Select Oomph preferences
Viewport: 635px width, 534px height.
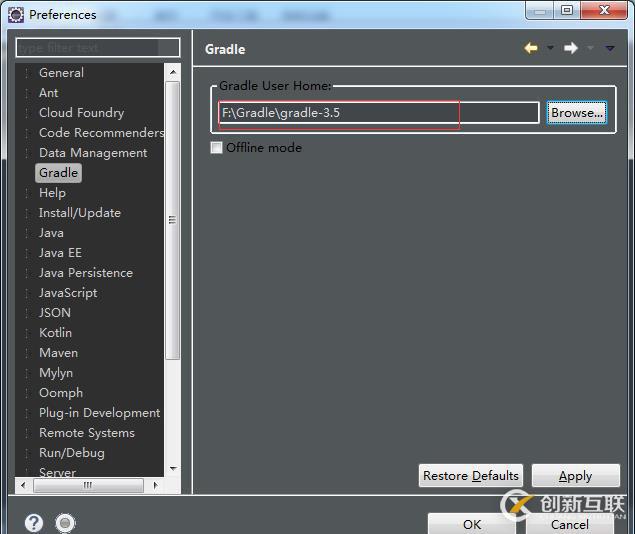(x=61, y=393)
